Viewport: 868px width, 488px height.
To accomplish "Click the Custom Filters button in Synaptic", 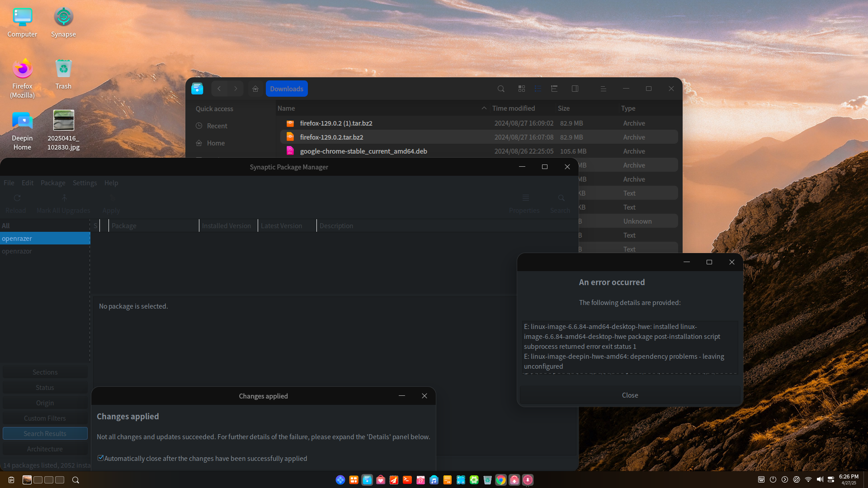I will (45, 418).
